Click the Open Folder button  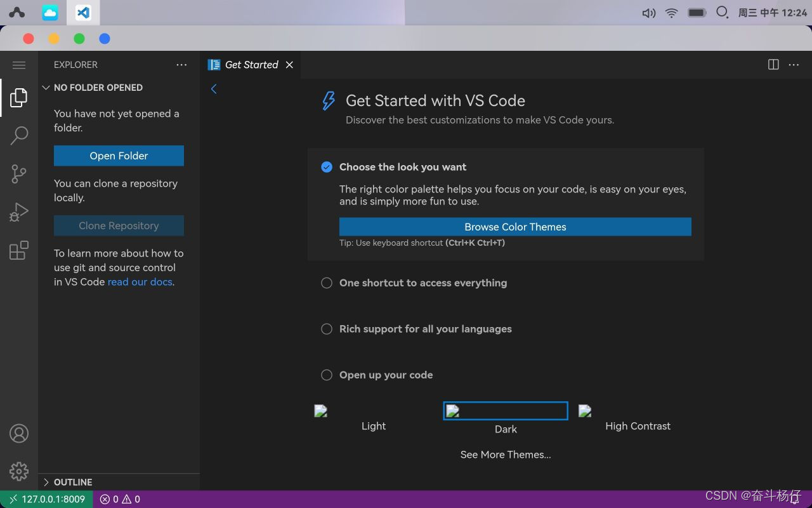119,156
